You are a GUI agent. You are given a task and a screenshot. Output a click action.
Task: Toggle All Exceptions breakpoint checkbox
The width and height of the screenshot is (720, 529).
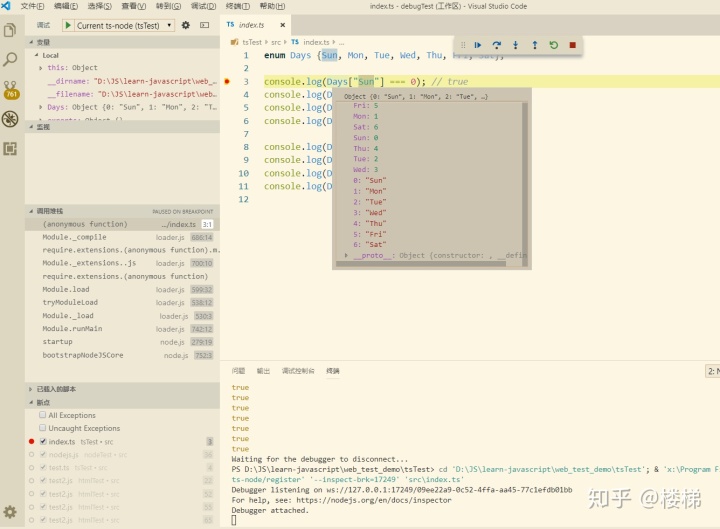(43, 415)
